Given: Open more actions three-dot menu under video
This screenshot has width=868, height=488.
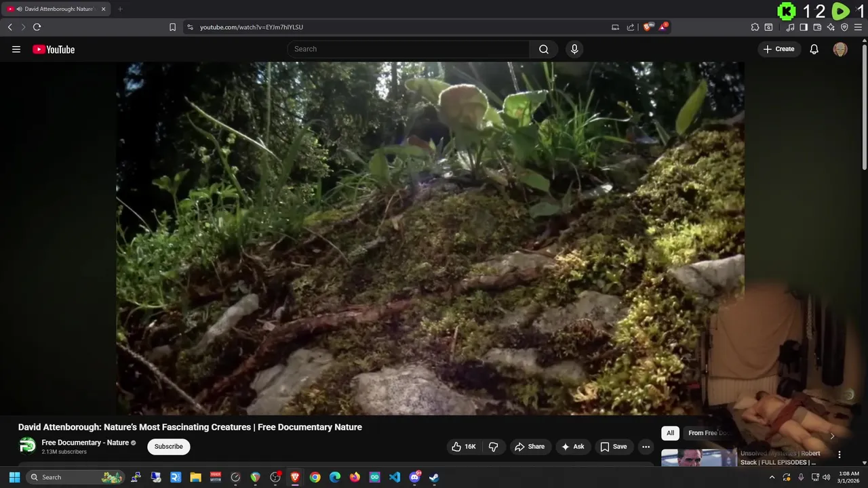Looking at the screenshot, I should (x=646, y=447).
